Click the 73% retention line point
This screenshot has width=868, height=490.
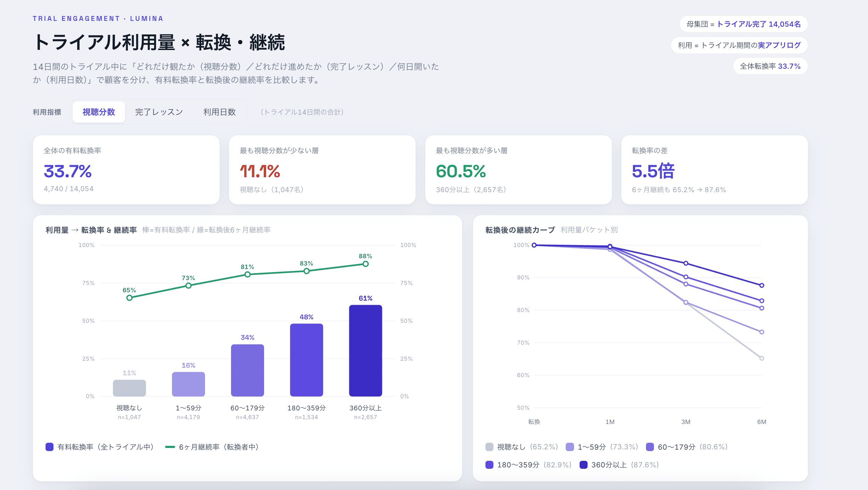[x=188, y=286]
